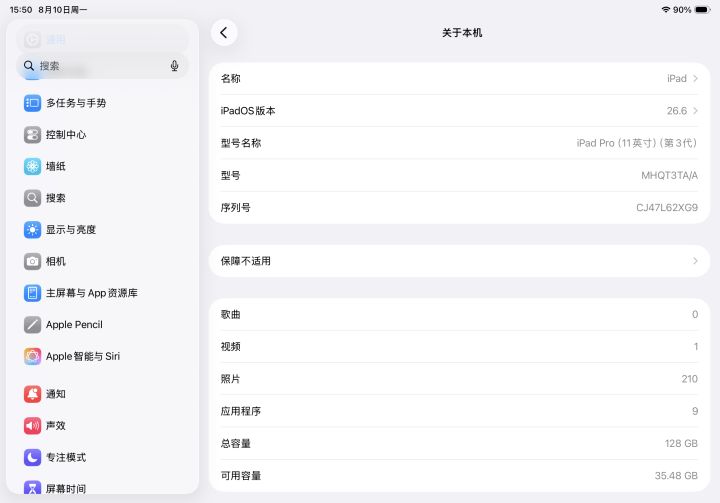720x503 pixels.
Task: Go back using the chevron back button
Action: click(x=224, y=33)
